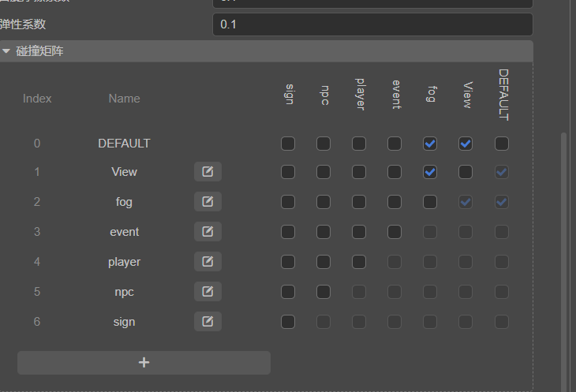Viewport: 576px width, 392px height.
Task: Check DEFAULT row DEFAULT collision checkbox
Action: [x=502, y=144]
